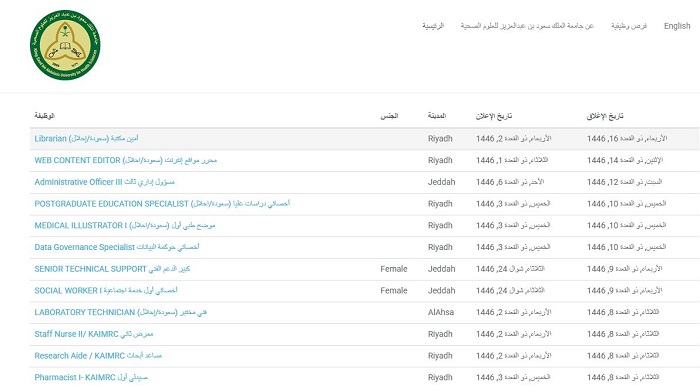Viewport: 700px width, 392px height.
Task: Open the Librarian job posting
Action: [86, 138]
